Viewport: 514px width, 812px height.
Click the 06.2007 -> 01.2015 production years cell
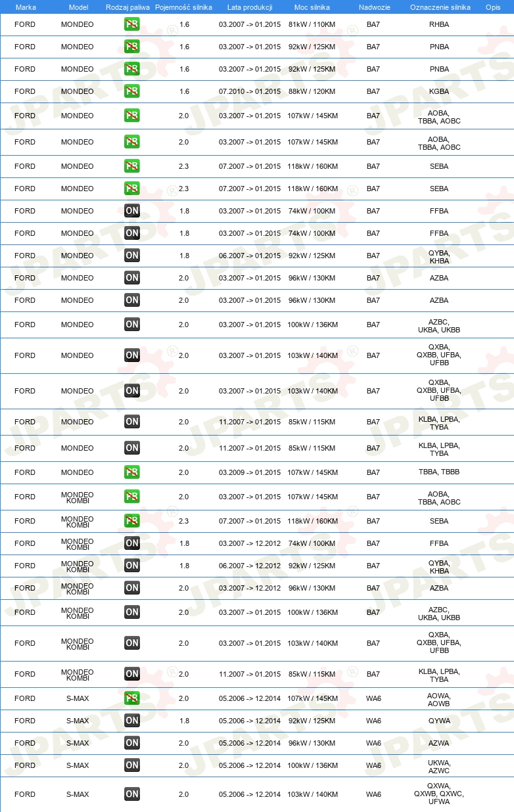(x=250, y=256)
